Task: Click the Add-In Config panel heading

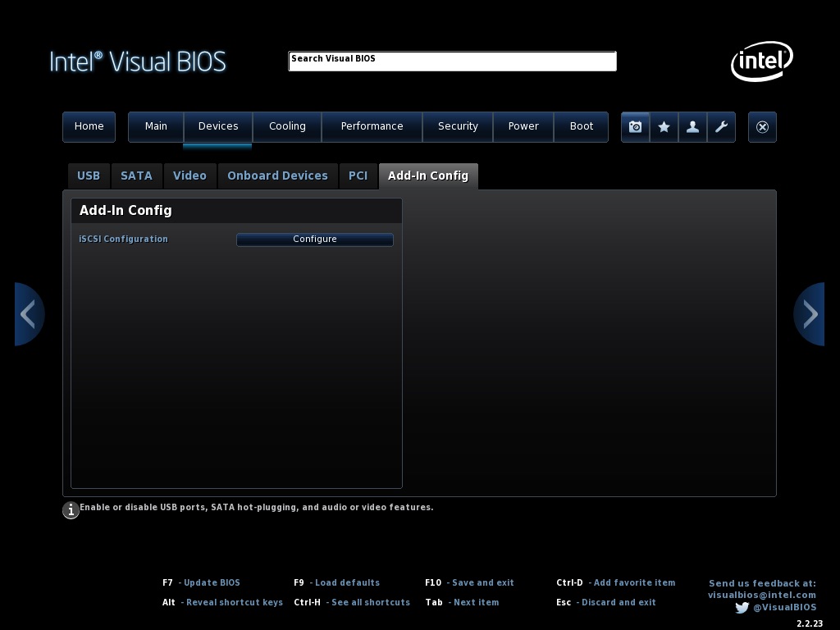Action: [126, 211]
